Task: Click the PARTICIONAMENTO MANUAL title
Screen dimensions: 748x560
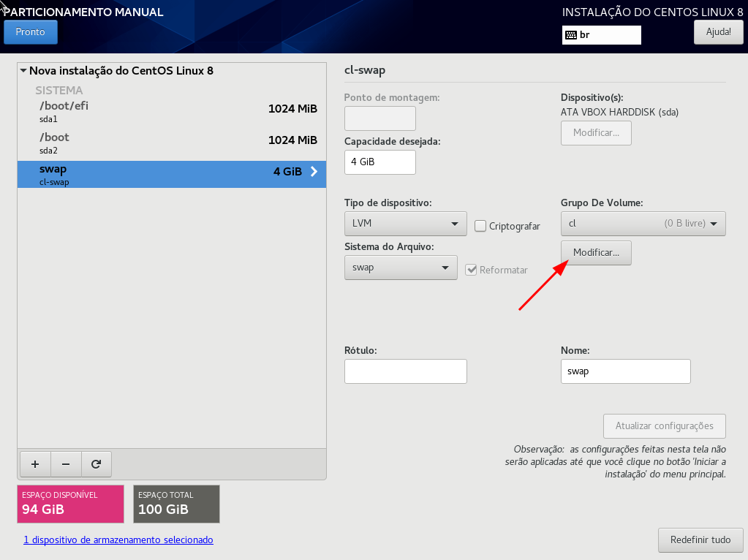Action: pyautogui.click(x=84, y=12)
